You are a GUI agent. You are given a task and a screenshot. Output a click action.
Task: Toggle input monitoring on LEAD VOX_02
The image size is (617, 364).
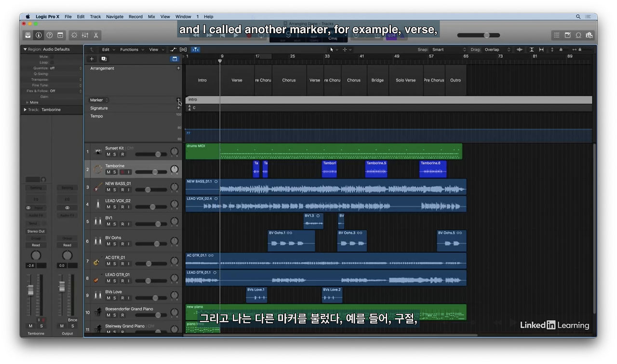(x=129, y=207)
